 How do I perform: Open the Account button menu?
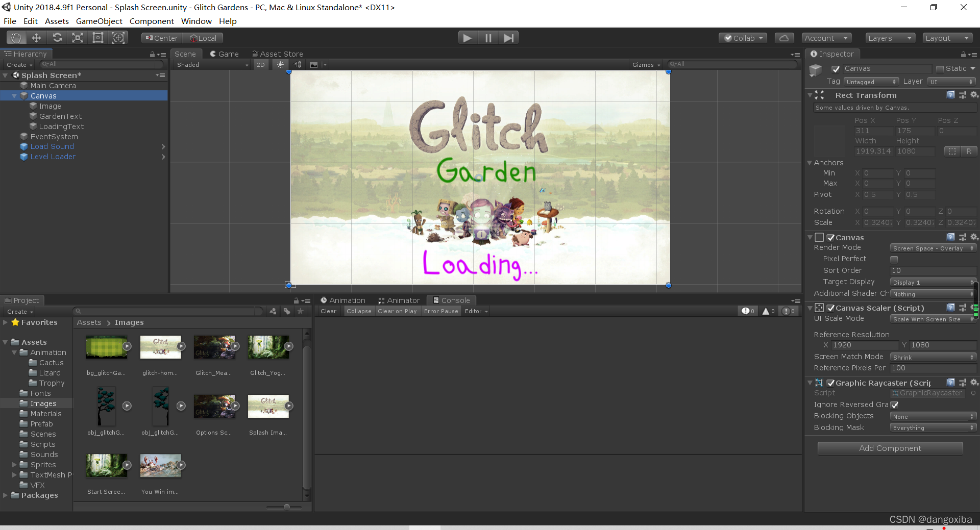click(826, 38)
